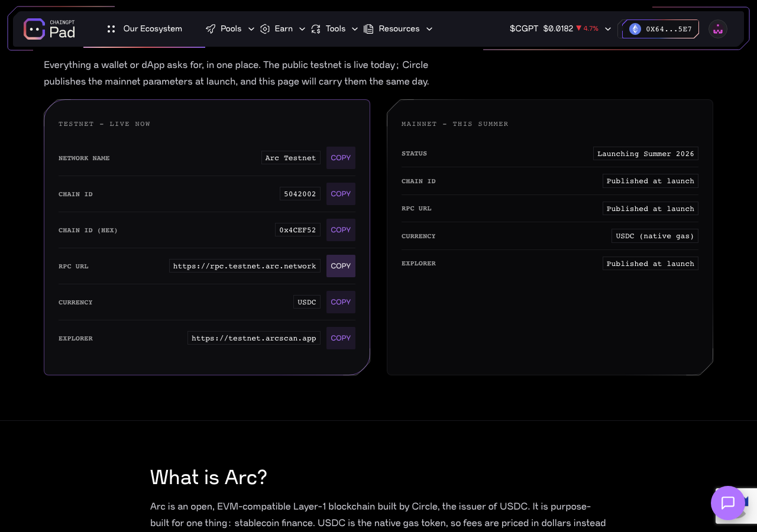Click the testnet RPC URL label
Viewport: 757px width, 532px height.
click(73, 267)
